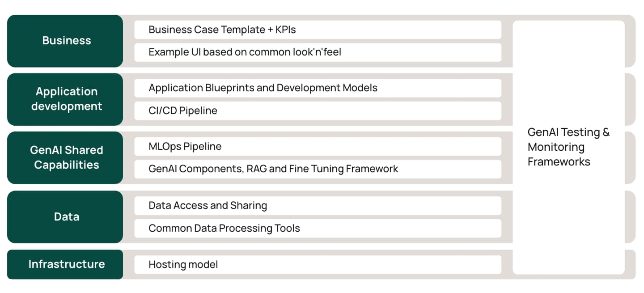The height and width of the screenshot is (293, 644).
Task: Click gray background band of Business row
Action: click(630, 41)
